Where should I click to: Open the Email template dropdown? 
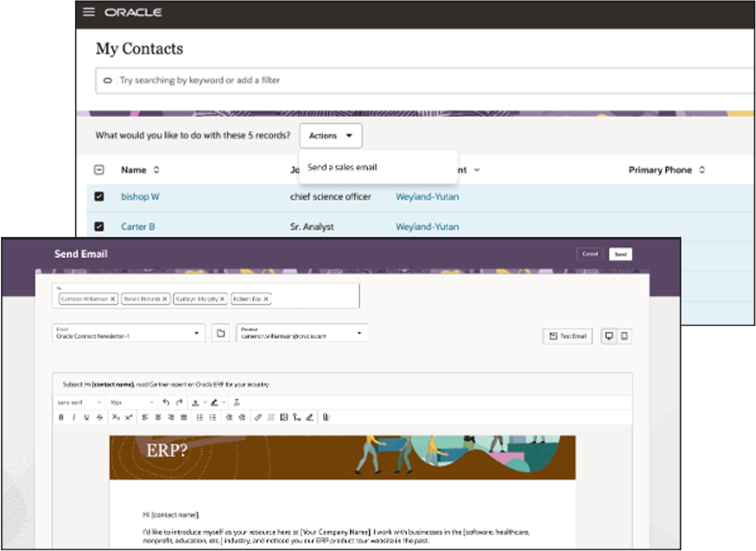click(x=129, y=333)
